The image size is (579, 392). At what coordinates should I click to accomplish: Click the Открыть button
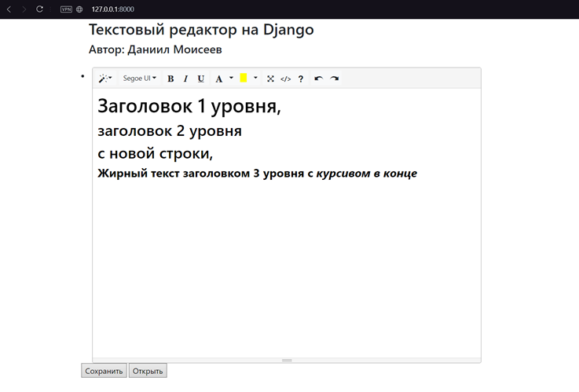pos(148,371)
